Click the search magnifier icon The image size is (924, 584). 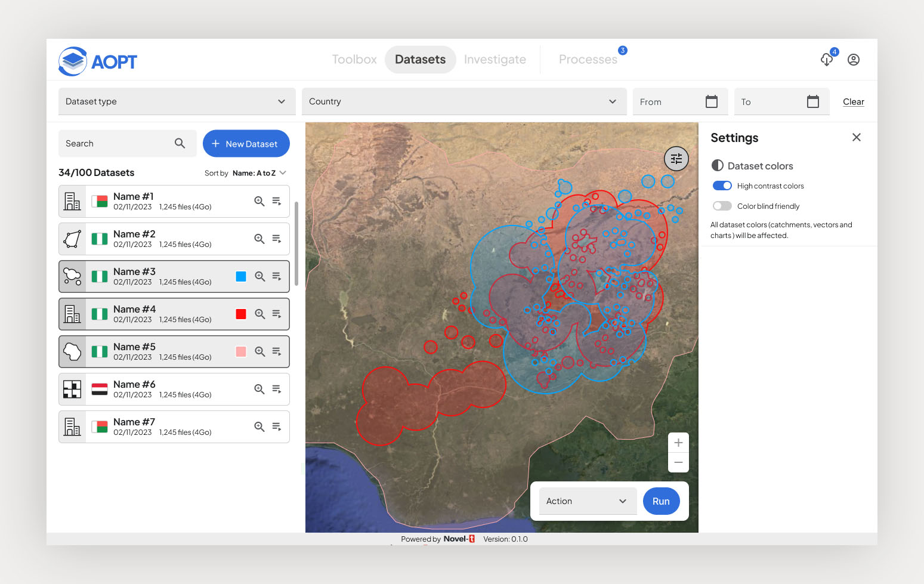[180, 144]
